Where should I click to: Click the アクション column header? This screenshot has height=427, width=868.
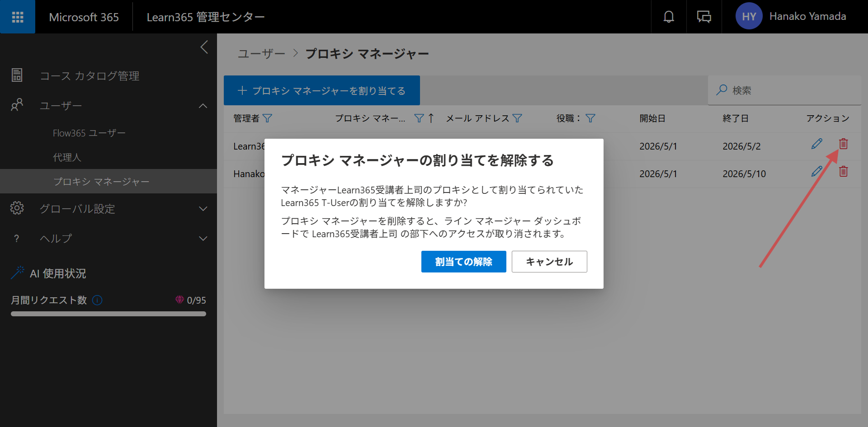828,118
